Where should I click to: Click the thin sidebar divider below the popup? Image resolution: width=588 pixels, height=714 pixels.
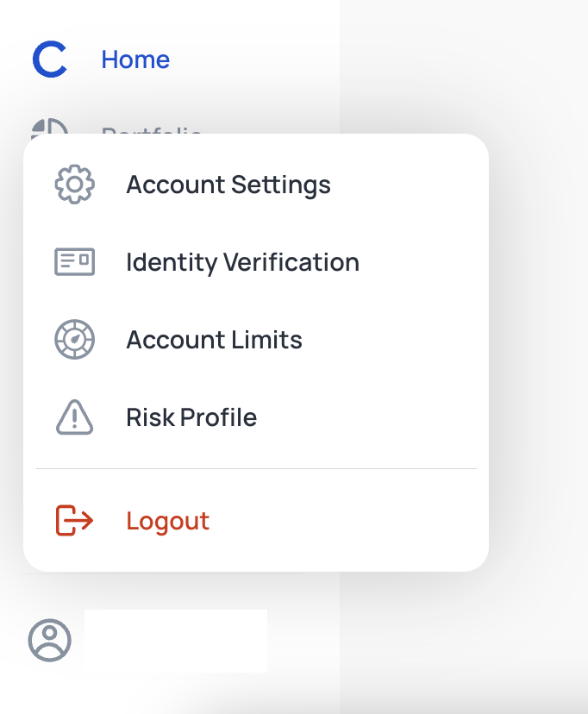[x=163, y=573]
